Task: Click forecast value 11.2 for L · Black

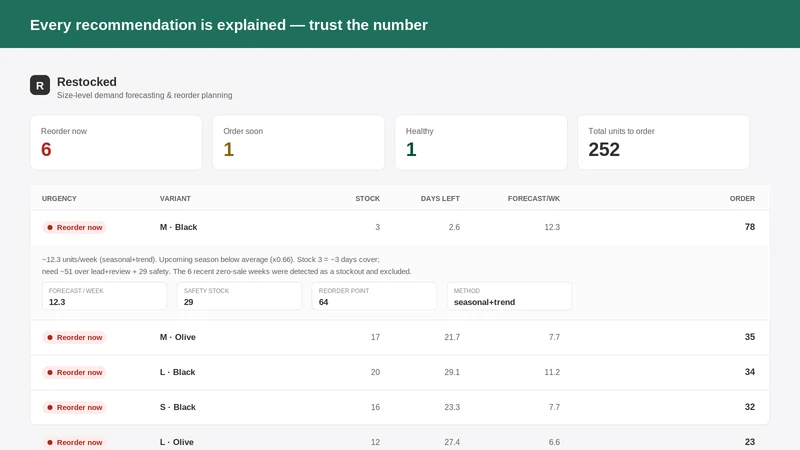Action: pyautogui.click(x=552, y=372)
